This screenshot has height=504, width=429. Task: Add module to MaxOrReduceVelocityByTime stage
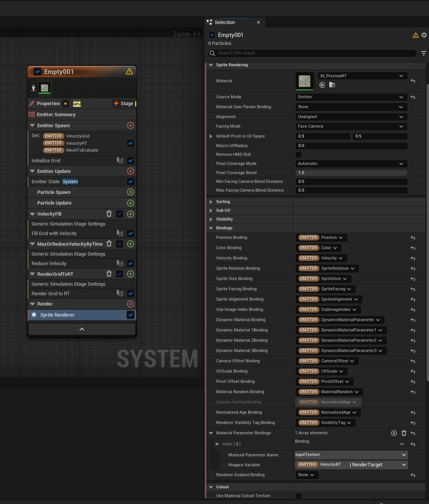click(131, 244)
